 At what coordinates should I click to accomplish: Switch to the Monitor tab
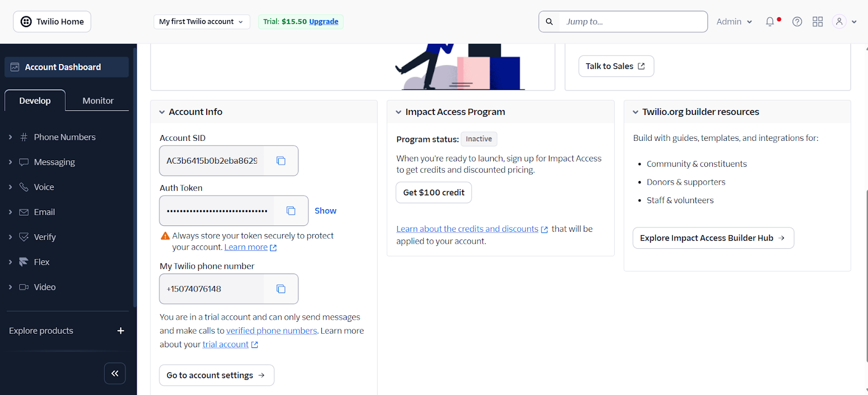98,101
